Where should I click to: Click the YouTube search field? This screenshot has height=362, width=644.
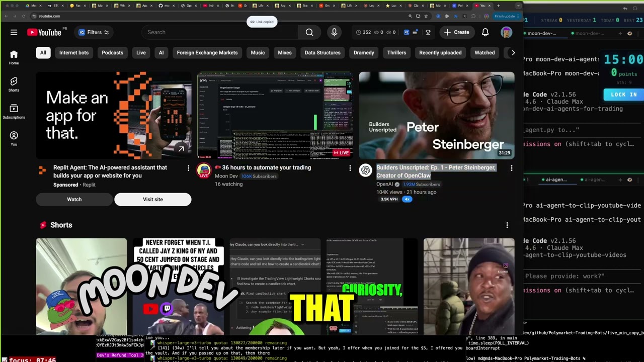220,32
